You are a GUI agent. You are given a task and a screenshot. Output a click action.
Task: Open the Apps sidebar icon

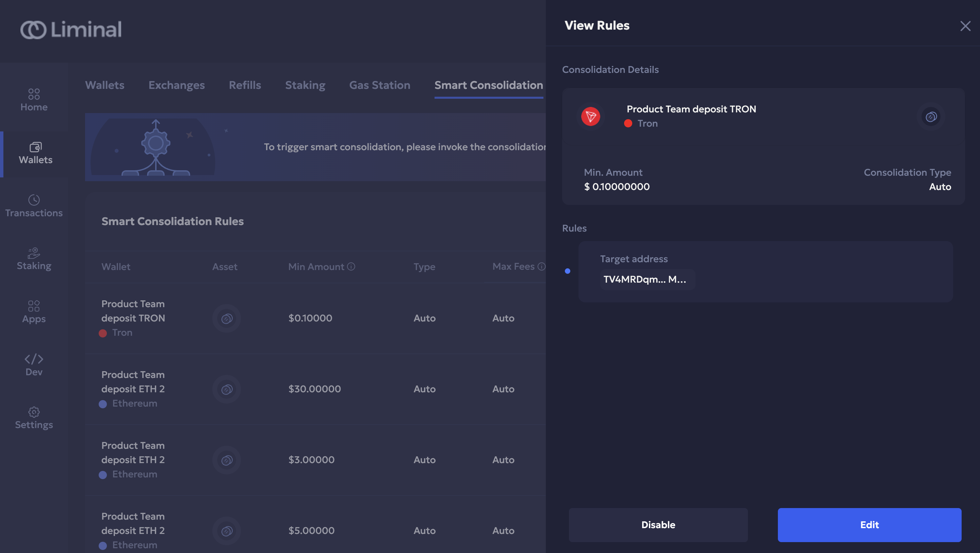click(x=34, y=306)
